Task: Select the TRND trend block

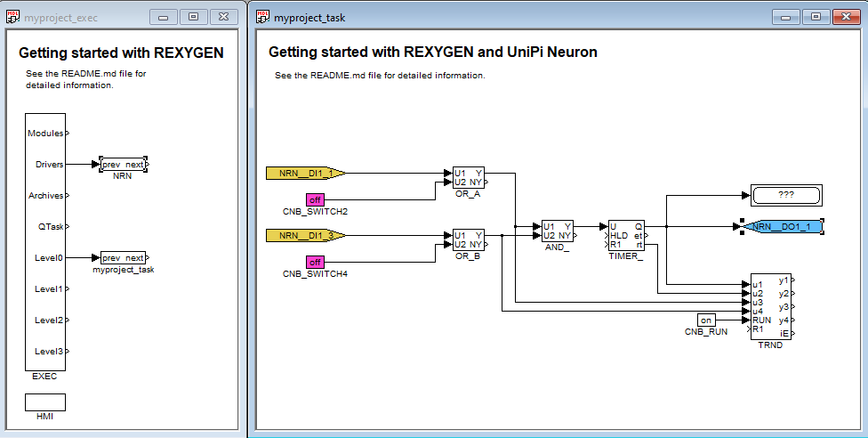Action: point(770,306)
